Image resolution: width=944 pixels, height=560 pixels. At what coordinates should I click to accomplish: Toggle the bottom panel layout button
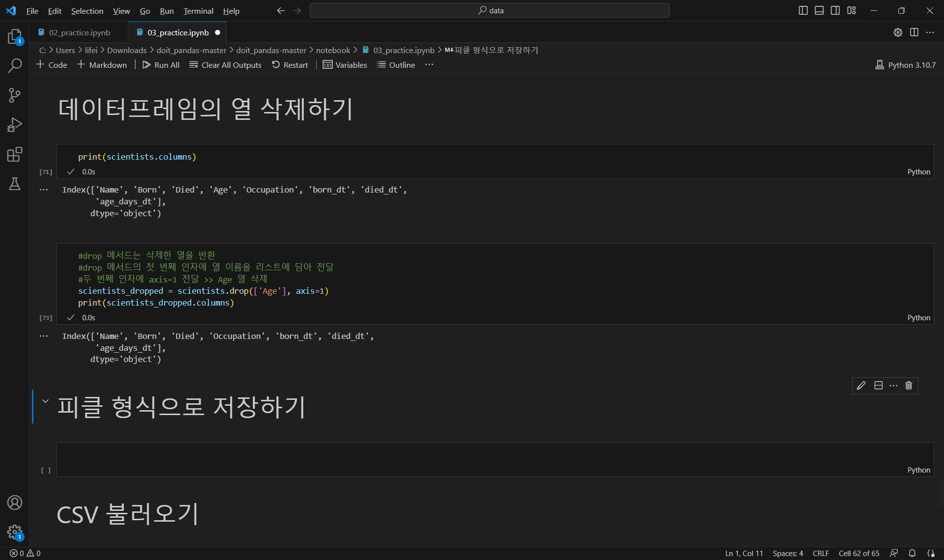coord(819,10)
